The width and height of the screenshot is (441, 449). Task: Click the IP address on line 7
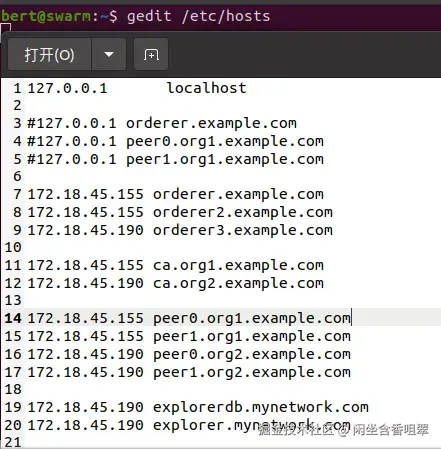point(85,194)
